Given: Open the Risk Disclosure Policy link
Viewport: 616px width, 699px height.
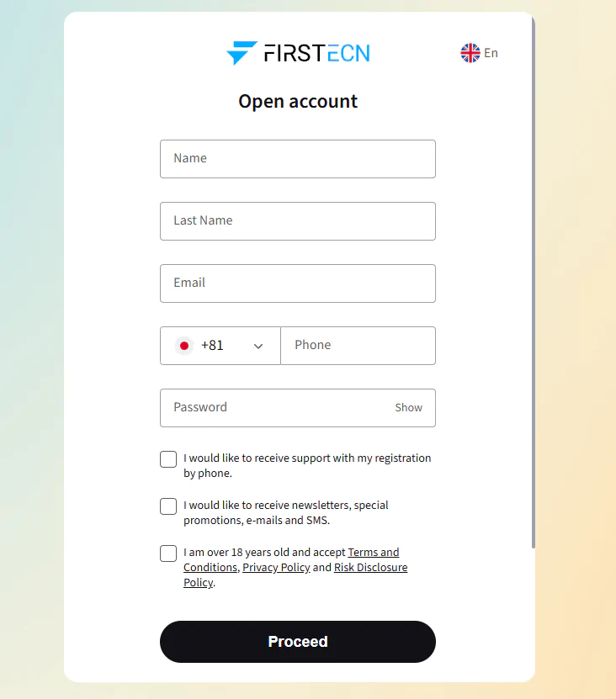Looking at the screenshot, I should pyautogui.click(x=370, y=568).
